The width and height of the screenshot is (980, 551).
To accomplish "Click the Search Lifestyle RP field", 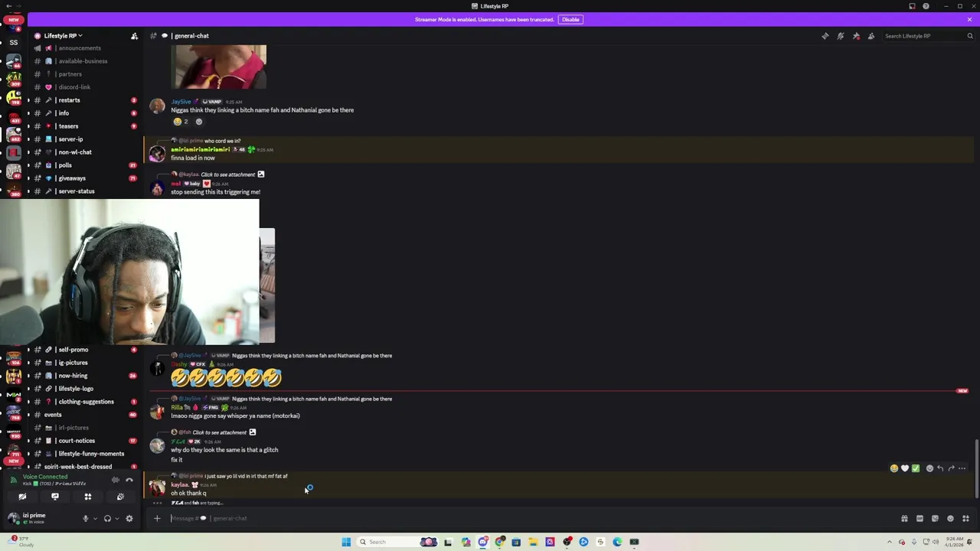I will coord(928,36).
